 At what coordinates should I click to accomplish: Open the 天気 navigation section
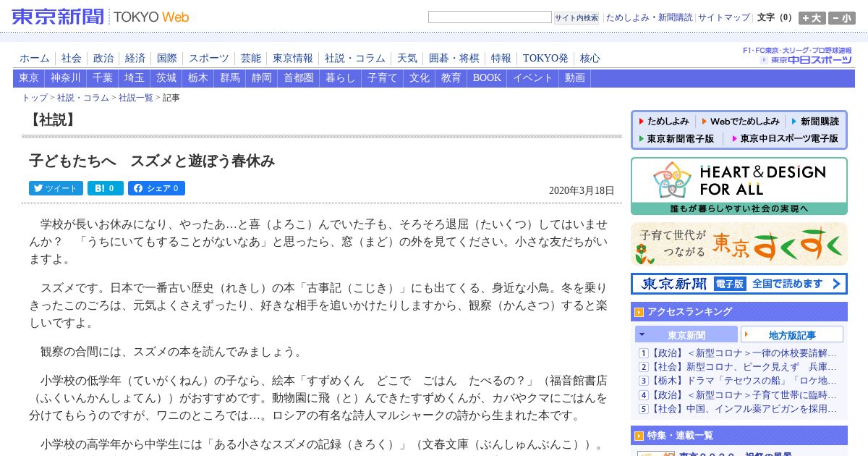(407, 59)
